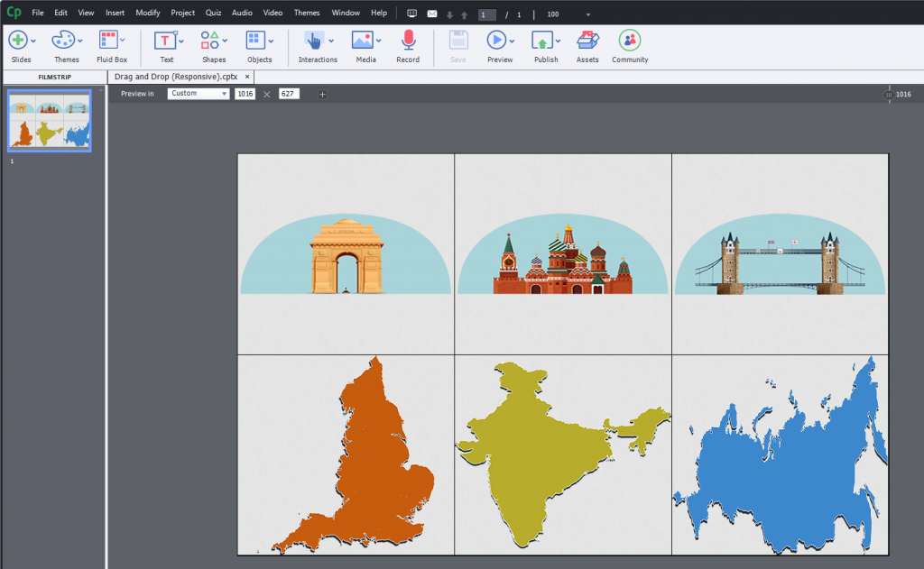Expand the zoom level dropdown arrow

(588, 14)
